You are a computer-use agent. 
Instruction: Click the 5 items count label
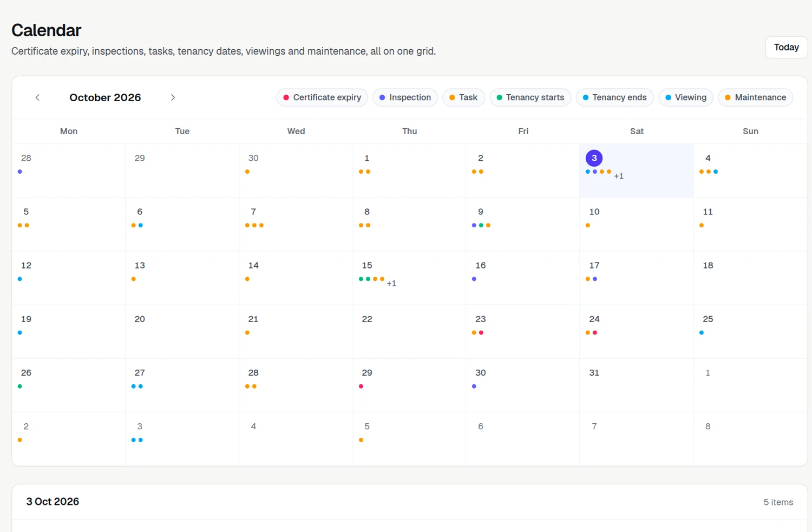[x=778, y=502]
